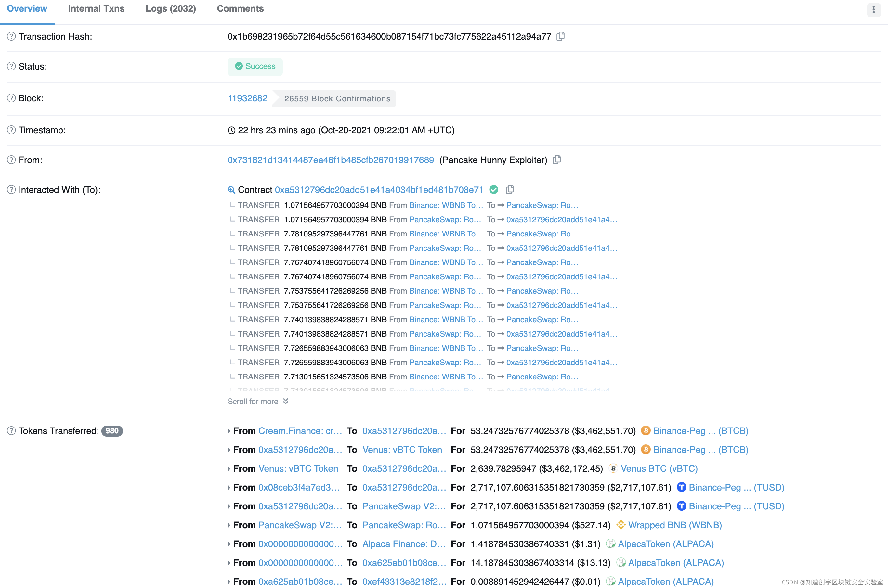Click the magnifier icon beside Contract

(x=231, y=190)
